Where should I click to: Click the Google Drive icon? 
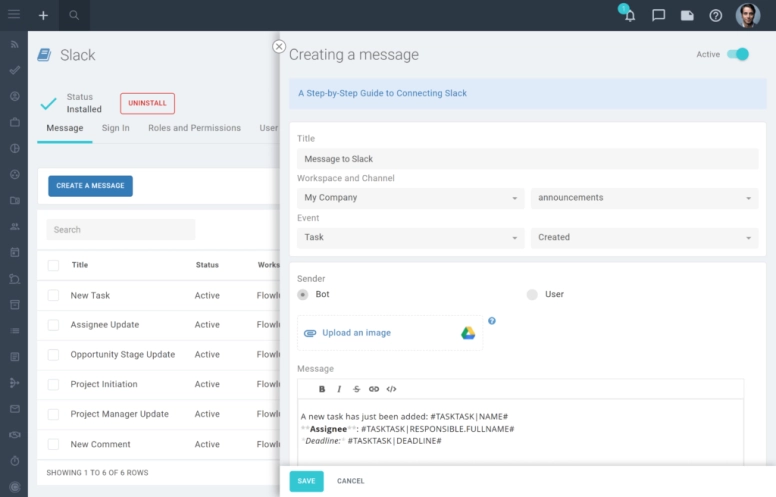468,333
